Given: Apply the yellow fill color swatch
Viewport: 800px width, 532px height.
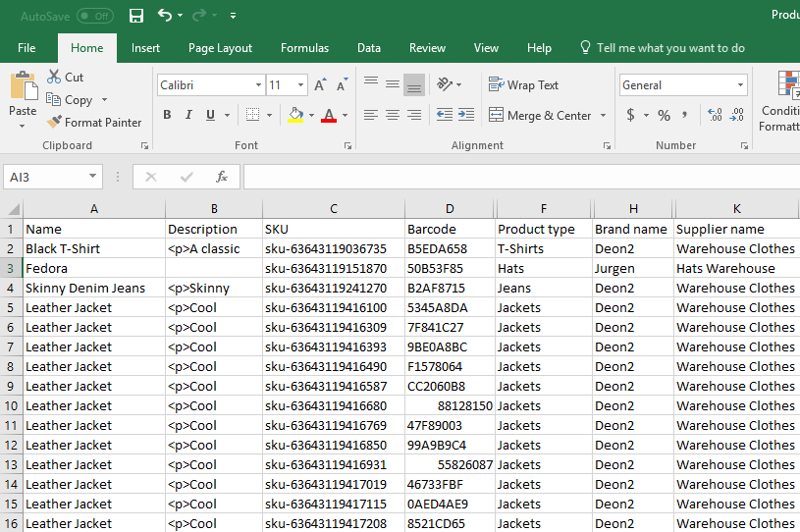Looking at the screenshot, I should pos(296,115).
